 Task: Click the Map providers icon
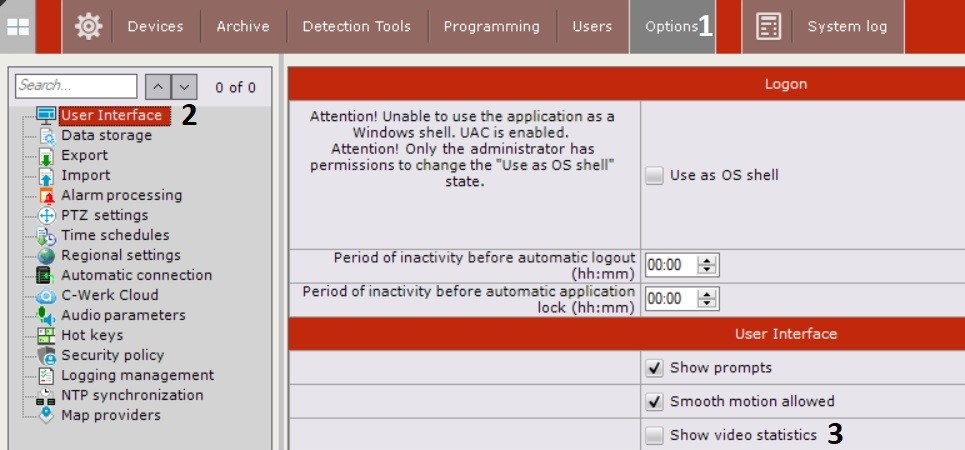(46, 416)
